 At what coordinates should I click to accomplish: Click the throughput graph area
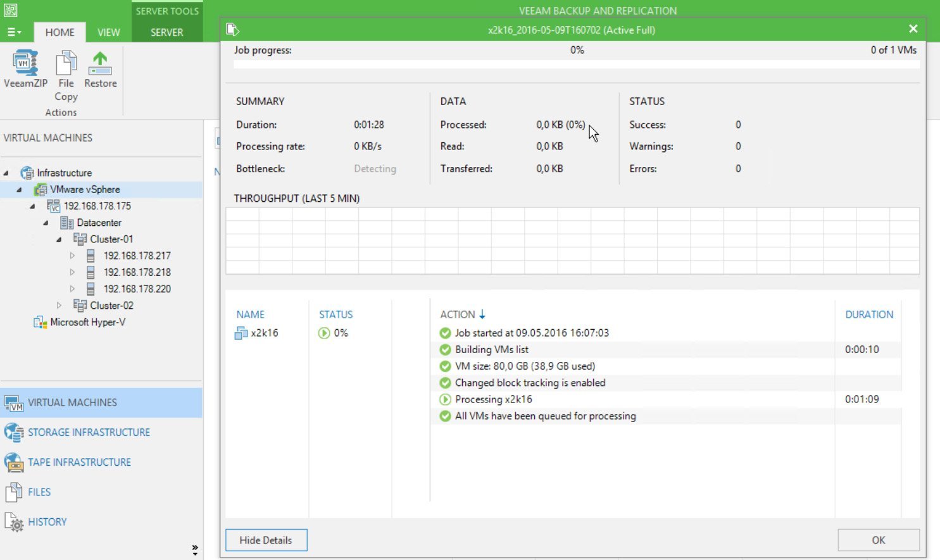click(572, 241)
